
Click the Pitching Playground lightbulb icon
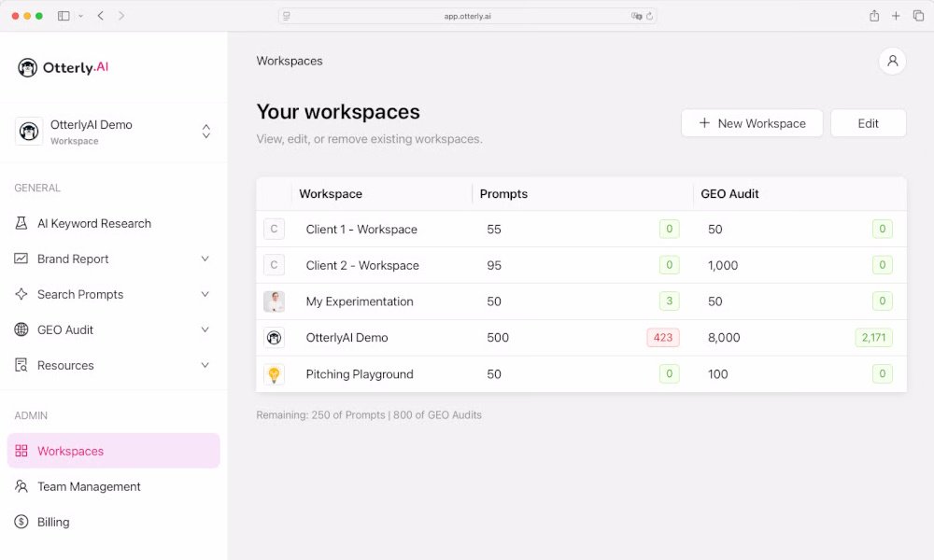tap(274, 374)
